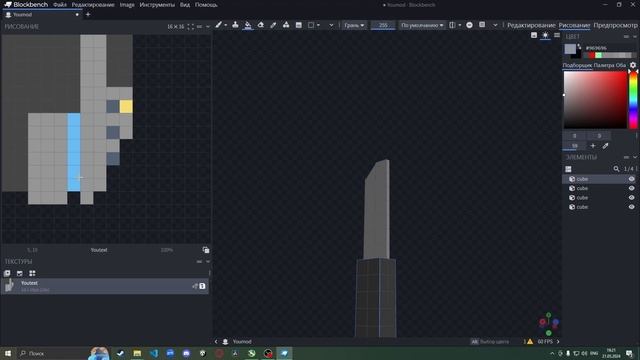Collapse the Textures panel chevron
The image size is (640, 360).
point(208,262)
